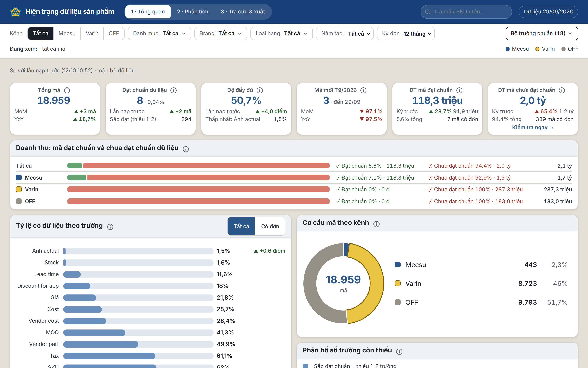Click Varin legend entry in top right
The width and height of the screenshot is (588, 368).
coord(545,49)
